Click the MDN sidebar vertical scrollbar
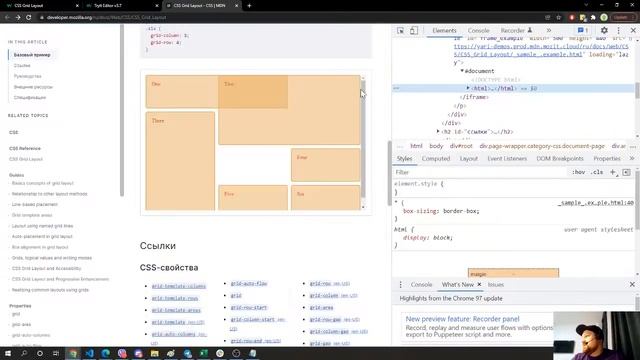Viewport: 640px width, 360px height. (122, 110)
